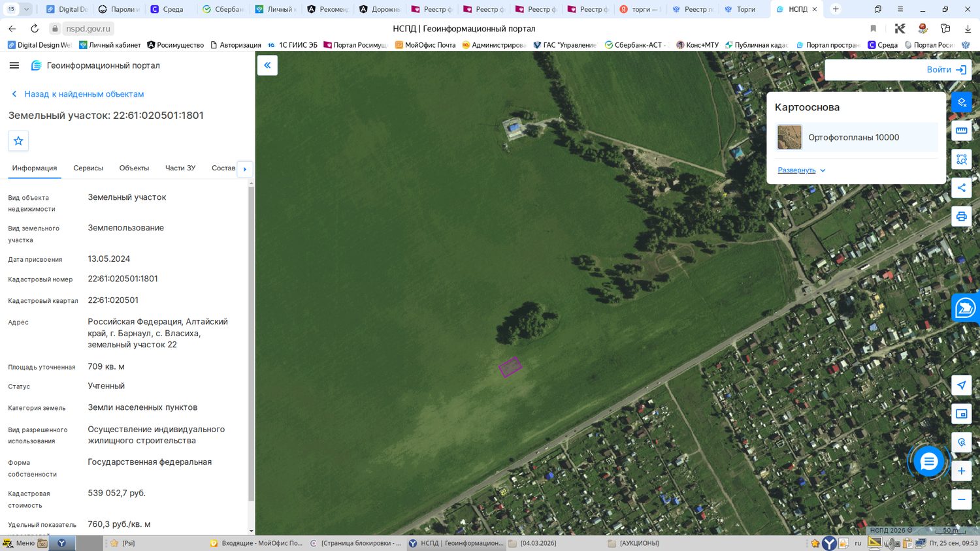Image resolution: width=980 pixels, height=551 pixels.
Task: Click the cadastral number 22:61:020501:1801 value
Action: click(123, 279)
